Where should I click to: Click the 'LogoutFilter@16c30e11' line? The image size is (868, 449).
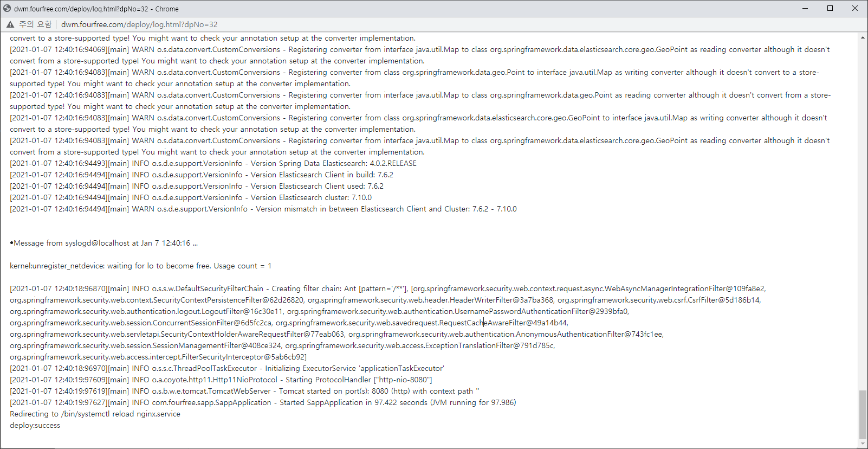pyautogui.click(x=320, y=312)
